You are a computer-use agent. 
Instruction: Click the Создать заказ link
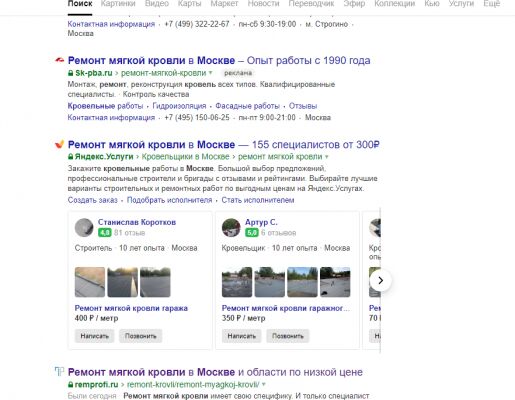coord(93,200)
